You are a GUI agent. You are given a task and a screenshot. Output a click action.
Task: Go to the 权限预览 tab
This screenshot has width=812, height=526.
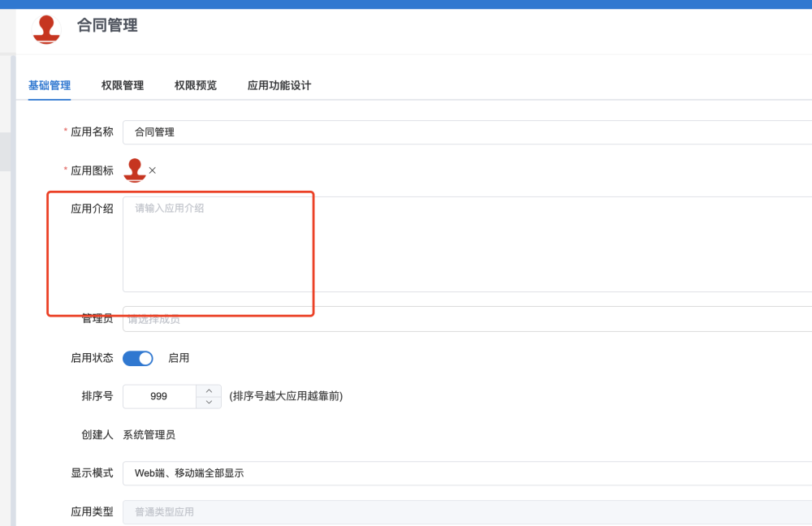click(196, 85)
